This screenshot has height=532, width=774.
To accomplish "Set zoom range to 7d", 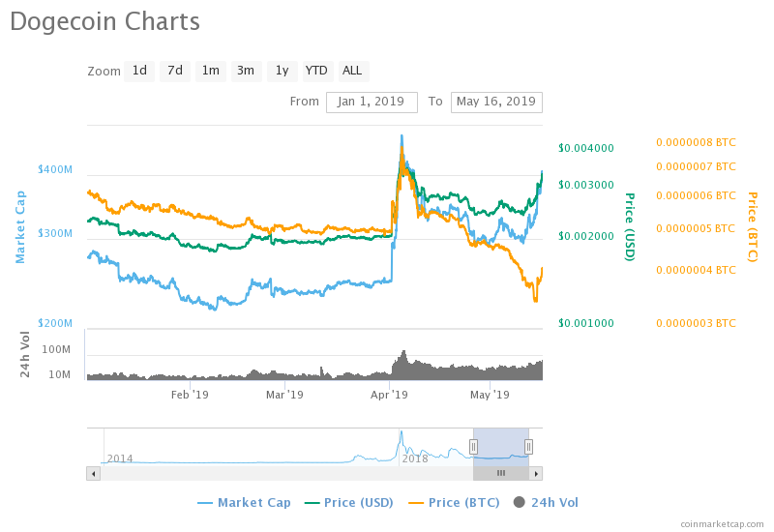I will pos(175,71).
